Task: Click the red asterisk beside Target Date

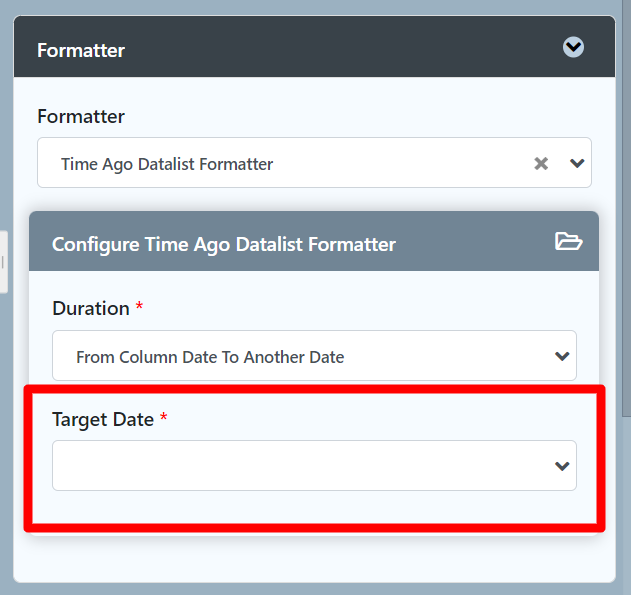Action: 163,419
